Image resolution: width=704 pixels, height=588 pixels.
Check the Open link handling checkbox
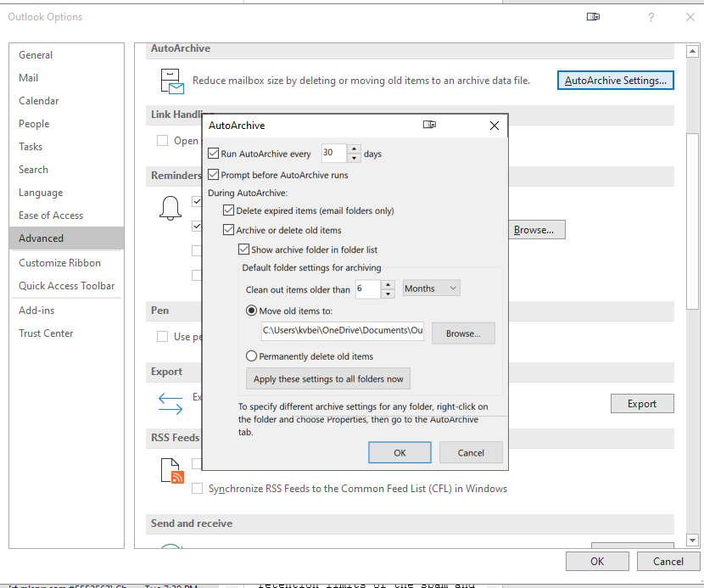coord(162,141)
